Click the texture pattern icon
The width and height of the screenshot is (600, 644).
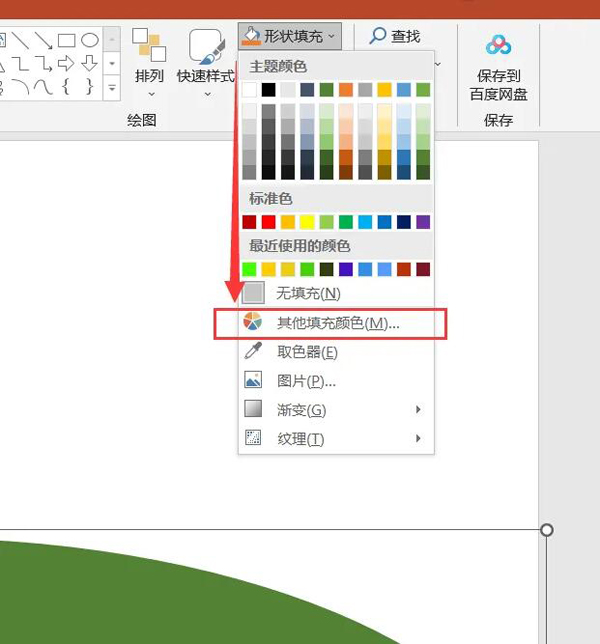coord(253,437)
